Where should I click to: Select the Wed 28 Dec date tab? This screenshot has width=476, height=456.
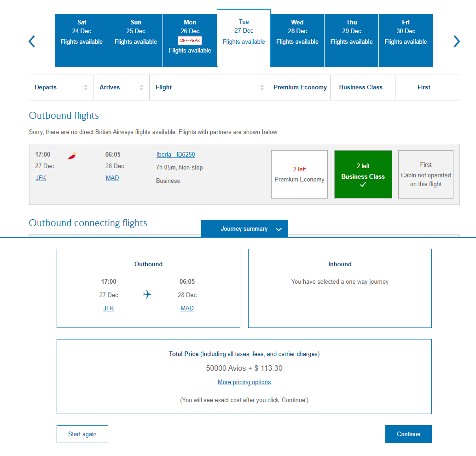[x=297, y=41]
